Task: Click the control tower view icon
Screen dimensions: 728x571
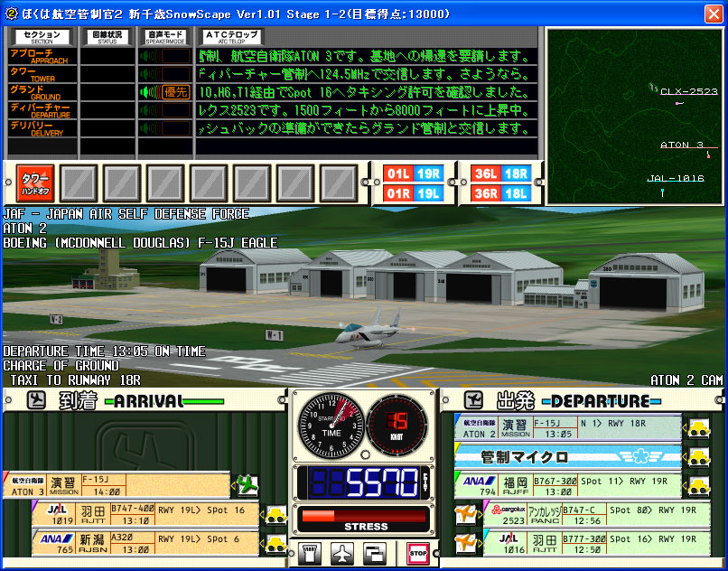Action: pos(310,553)
